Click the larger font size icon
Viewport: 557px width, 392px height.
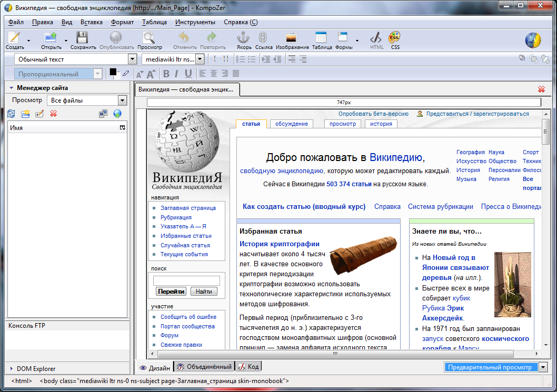coord(151,74)
